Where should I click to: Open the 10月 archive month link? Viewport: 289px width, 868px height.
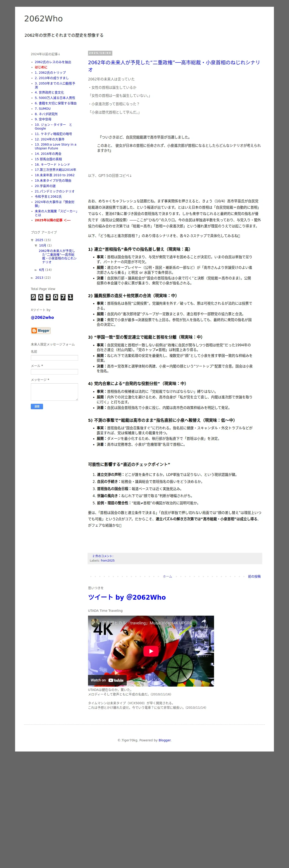(42, 245)
